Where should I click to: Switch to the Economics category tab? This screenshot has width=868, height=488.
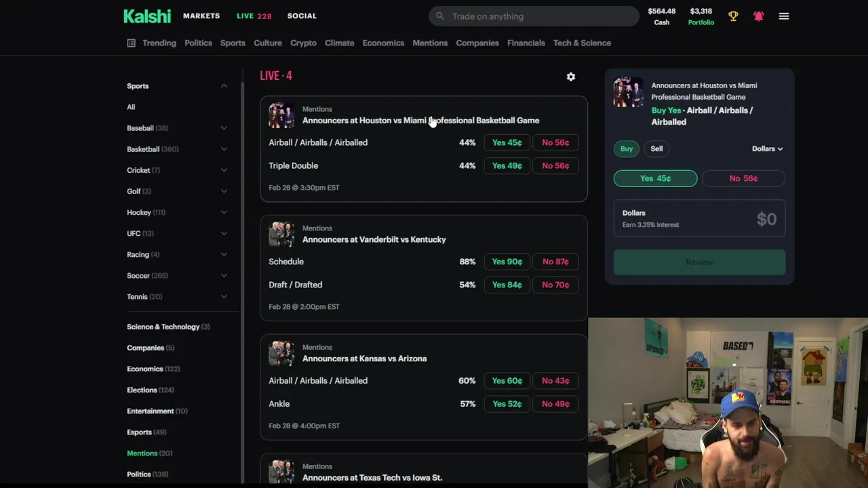coord(383,43)
